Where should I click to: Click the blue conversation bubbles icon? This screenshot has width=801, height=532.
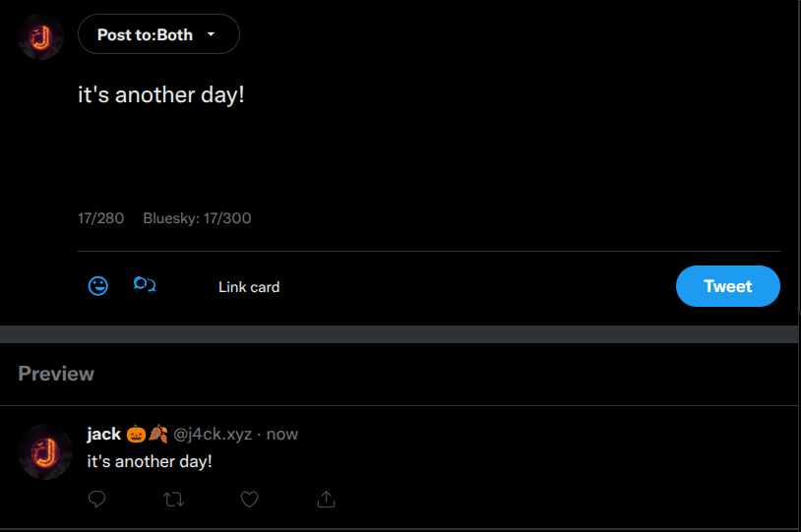pyautogui.click(x=145, y=286)
